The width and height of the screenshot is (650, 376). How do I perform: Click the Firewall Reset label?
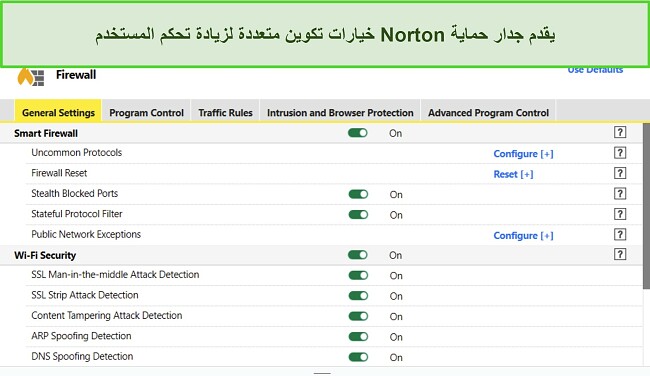pyautogui.click(x=59, y=173)
